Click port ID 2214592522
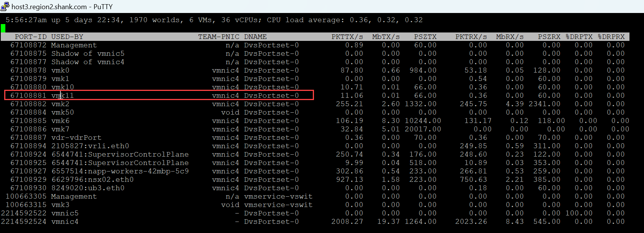 tap(24, 213)
